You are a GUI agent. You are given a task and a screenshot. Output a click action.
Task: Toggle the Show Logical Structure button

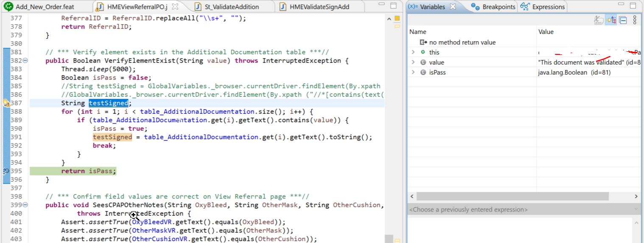611,20
